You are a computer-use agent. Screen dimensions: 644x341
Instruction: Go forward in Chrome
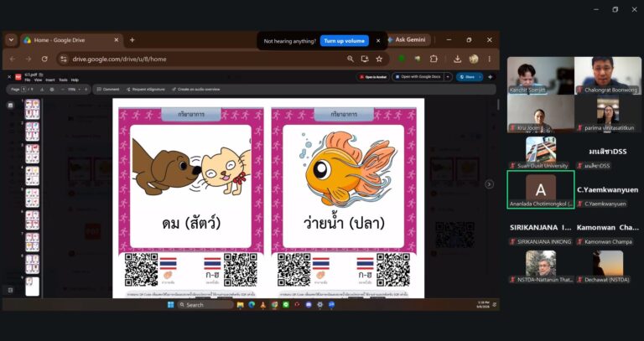[x=29, y=59]
